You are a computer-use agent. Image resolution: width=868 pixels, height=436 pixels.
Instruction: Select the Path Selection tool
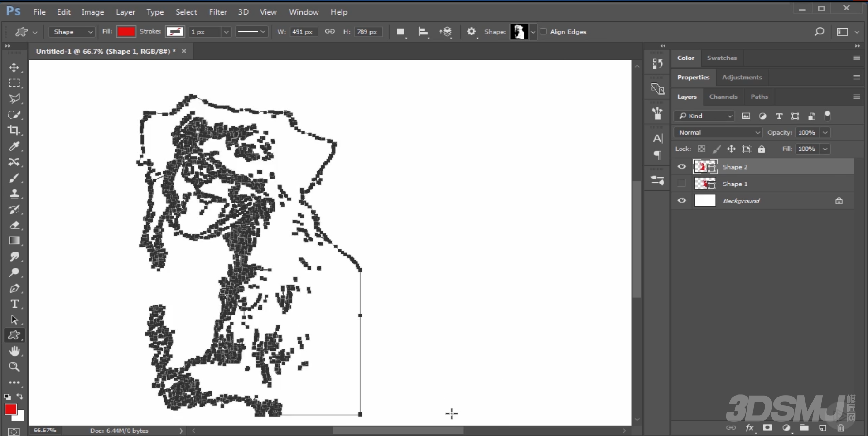[14, 320]
